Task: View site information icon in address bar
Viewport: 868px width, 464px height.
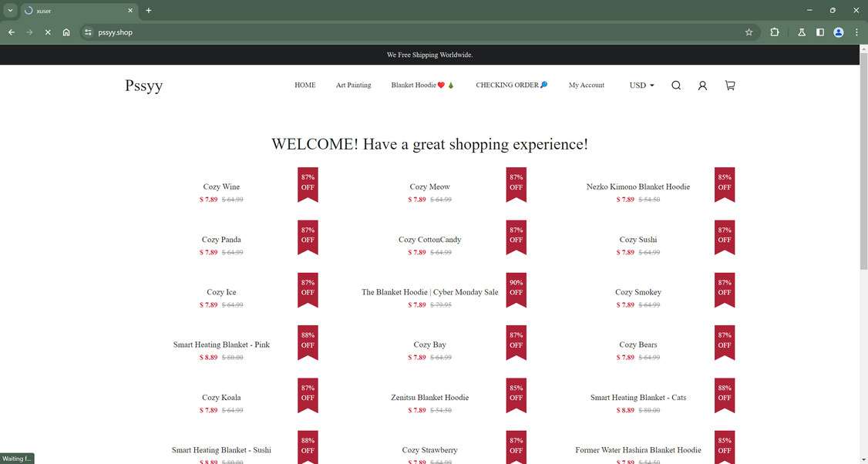Action: [x=88, y=32]
